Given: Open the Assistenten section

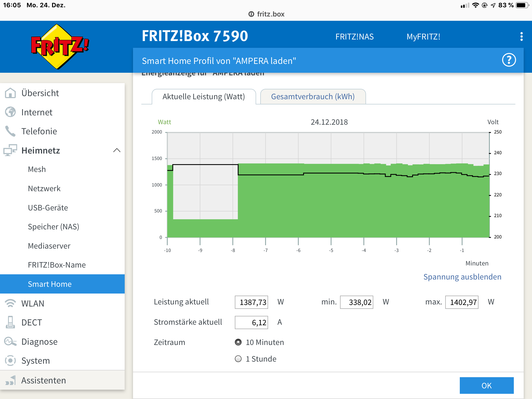Looking at the screenshot, I should (x=43, y=380).
